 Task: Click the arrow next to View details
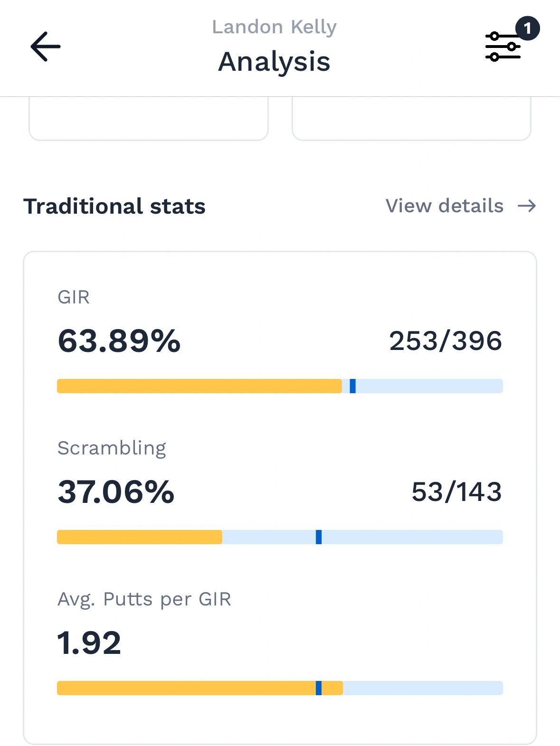click(x=527, y=206)
